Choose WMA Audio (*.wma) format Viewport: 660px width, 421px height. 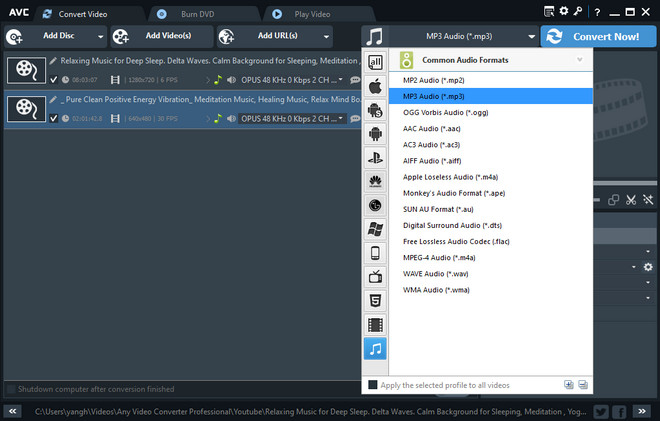[x=490, y=290]
